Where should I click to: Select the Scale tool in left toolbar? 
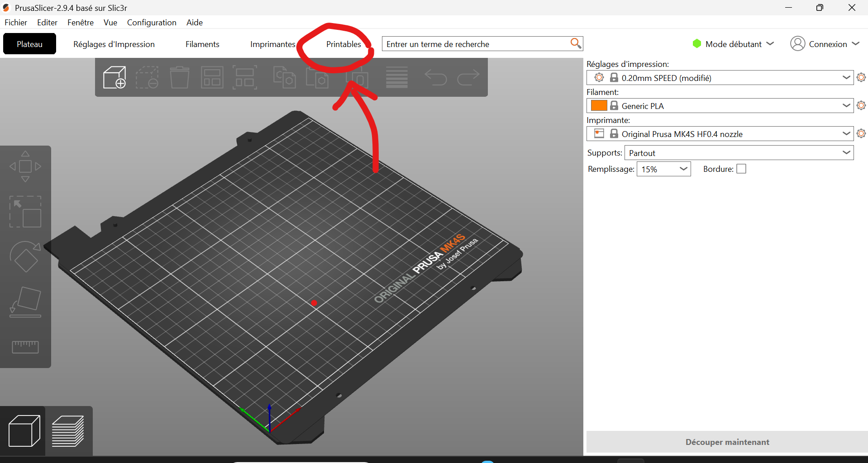25,212
